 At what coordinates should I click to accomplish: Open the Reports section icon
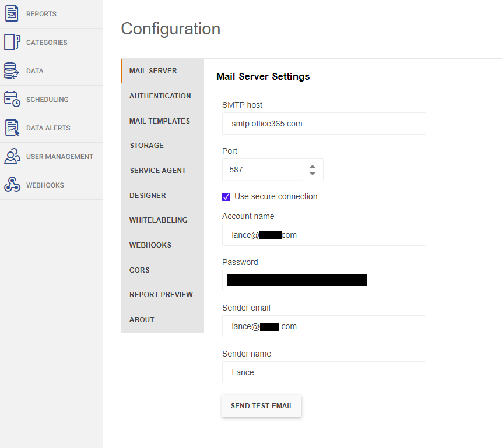tap(12, 13)
